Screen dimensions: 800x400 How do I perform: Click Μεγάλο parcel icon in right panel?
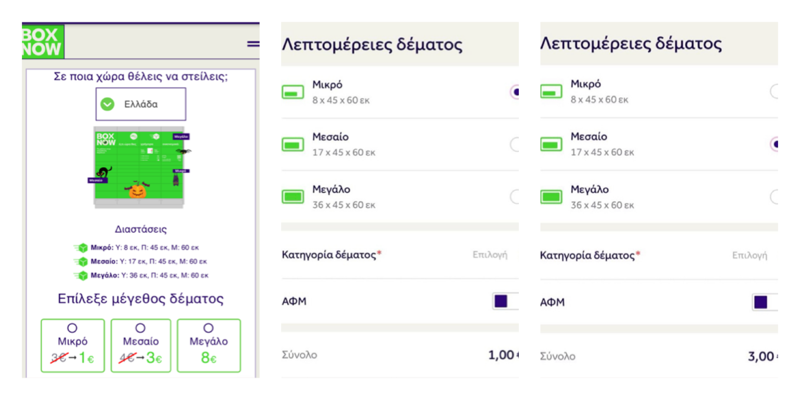click(x=552, y=196)
